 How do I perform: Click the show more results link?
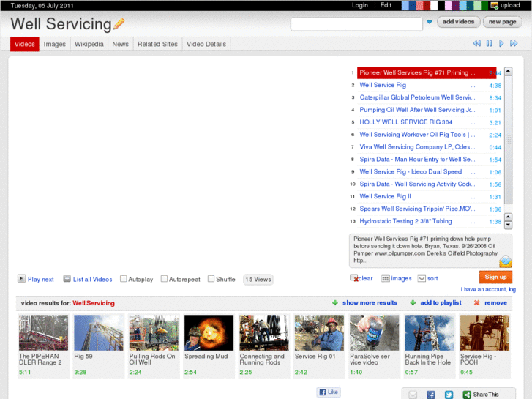[x=370, y=302]
